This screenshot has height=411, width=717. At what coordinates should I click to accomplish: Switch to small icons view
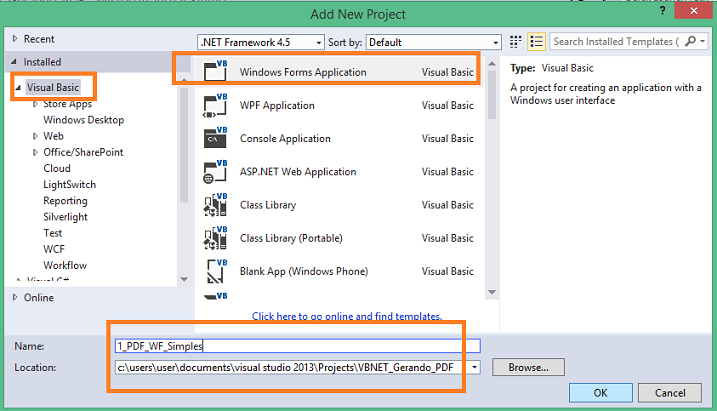coord(515,42)
